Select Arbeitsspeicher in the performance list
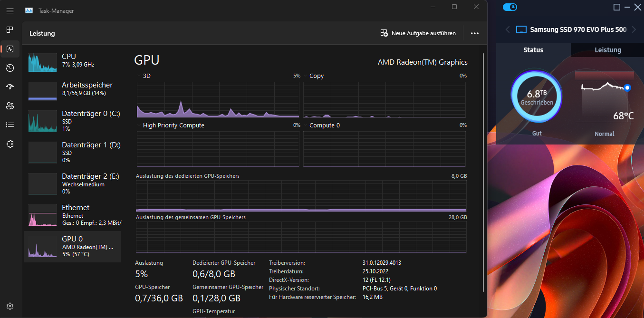 coord(72,90)
